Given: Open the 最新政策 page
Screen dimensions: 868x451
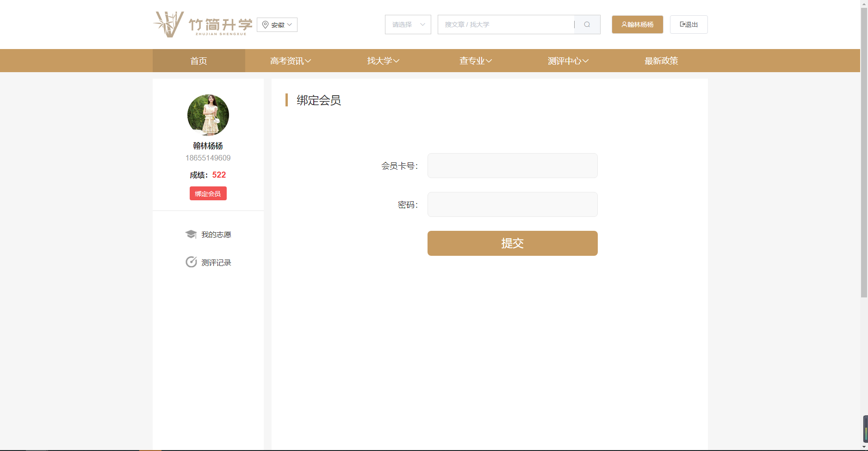Looking at the screenshot, I should point(661,61).
